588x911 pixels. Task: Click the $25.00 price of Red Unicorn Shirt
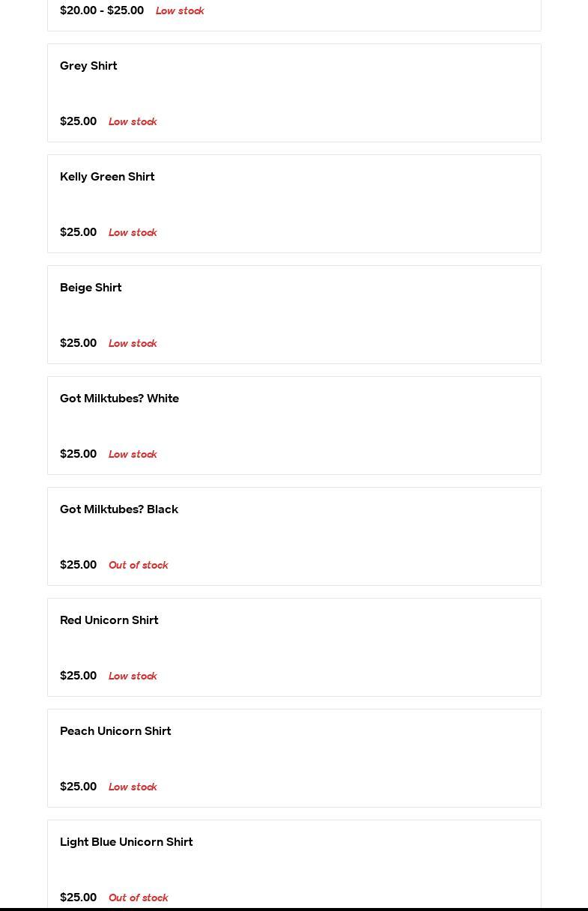78,676
